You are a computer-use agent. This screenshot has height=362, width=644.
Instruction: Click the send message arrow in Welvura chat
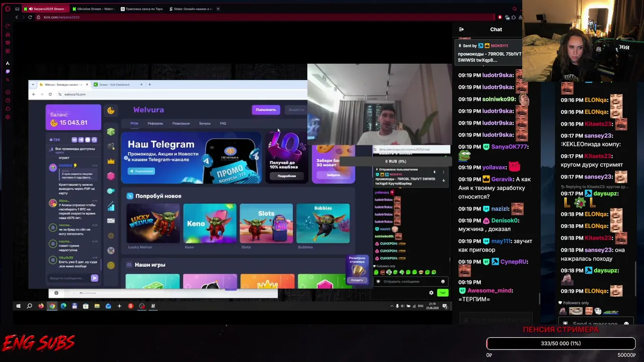94,278
